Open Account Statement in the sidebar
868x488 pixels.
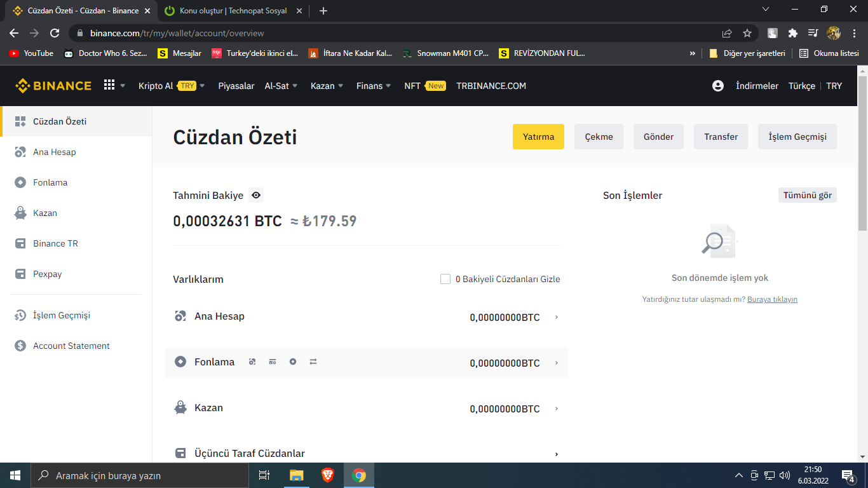point(76,346)
